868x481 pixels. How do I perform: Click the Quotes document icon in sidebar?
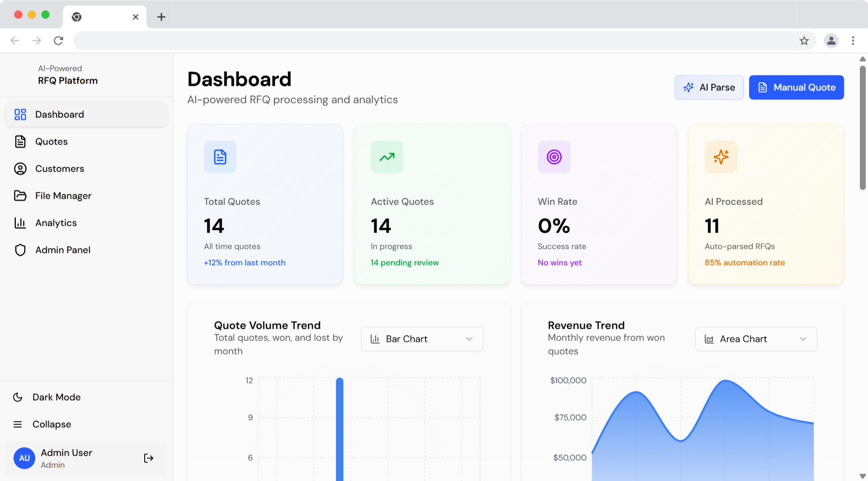coord(20,141)
